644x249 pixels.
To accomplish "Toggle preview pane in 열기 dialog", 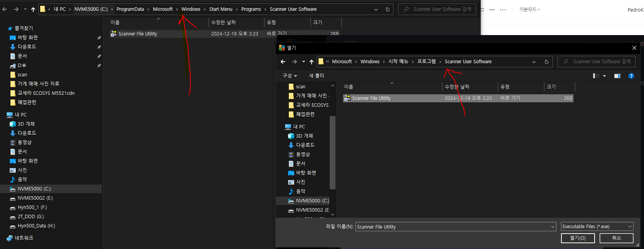I will pos(617,76).
